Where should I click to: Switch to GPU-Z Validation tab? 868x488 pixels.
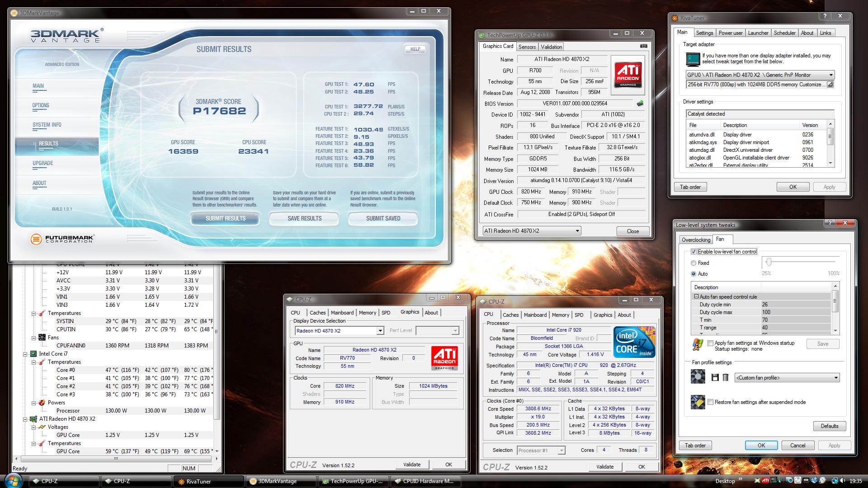551,47
